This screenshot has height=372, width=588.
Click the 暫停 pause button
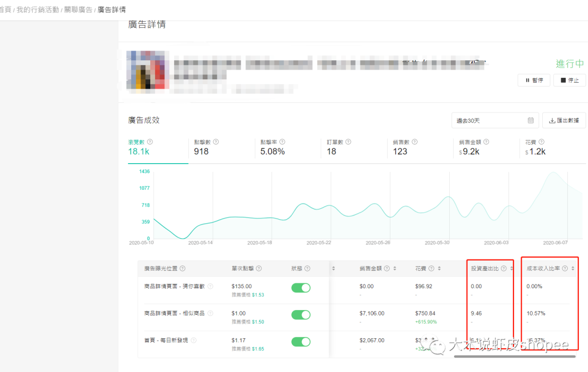(x=534, y=80)
